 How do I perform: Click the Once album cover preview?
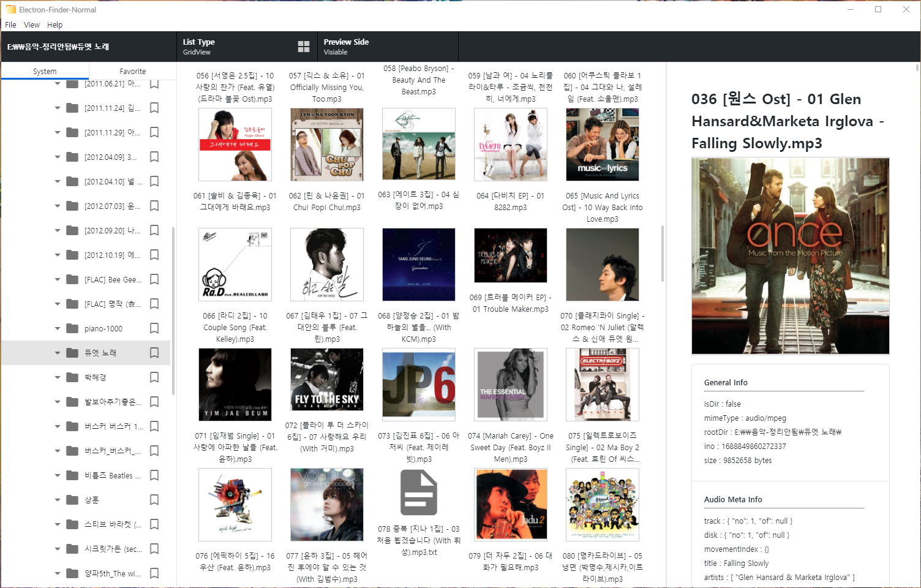coord(791,256)
